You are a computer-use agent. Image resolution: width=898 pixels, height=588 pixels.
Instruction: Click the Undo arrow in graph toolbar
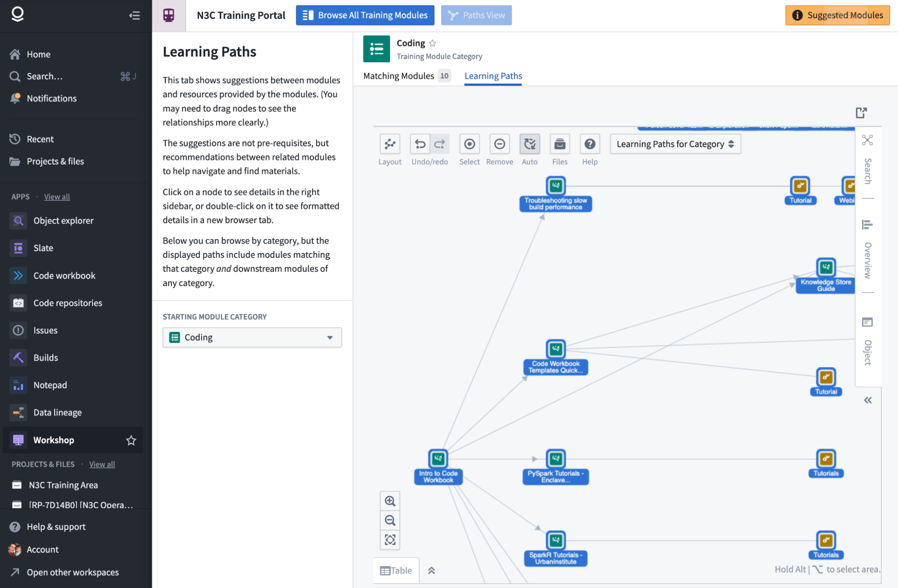(x=420, y=144)
